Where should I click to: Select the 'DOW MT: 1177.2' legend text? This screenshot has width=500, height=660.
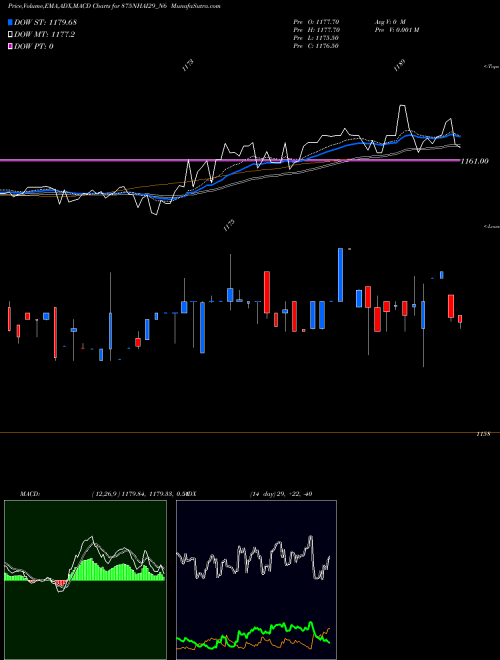[x=44, y=35]
